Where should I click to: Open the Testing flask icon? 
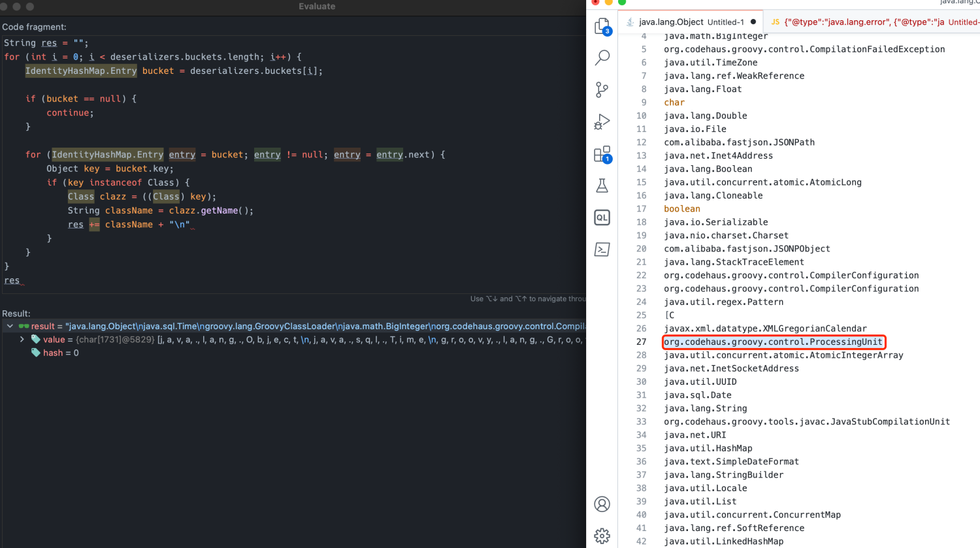(x=602, y=186)
